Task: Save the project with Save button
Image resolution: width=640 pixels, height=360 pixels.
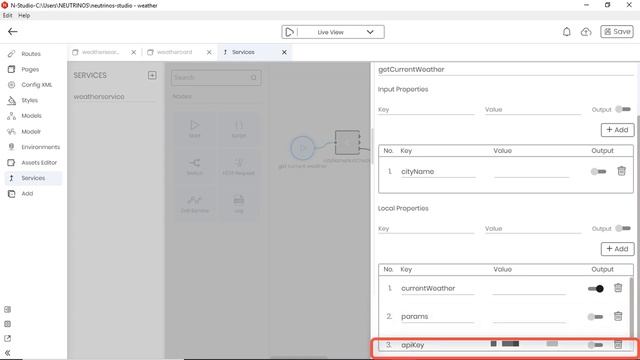Action: point(617,31)
